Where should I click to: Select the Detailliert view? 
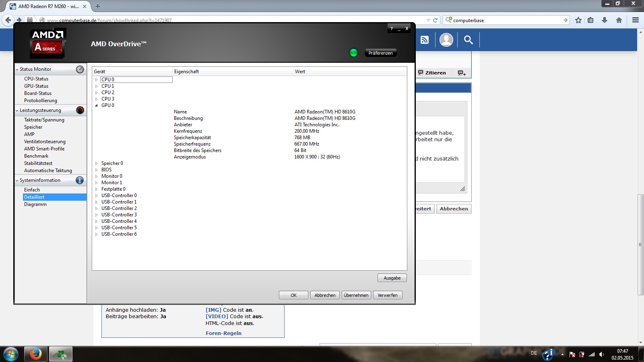point(55,197)
